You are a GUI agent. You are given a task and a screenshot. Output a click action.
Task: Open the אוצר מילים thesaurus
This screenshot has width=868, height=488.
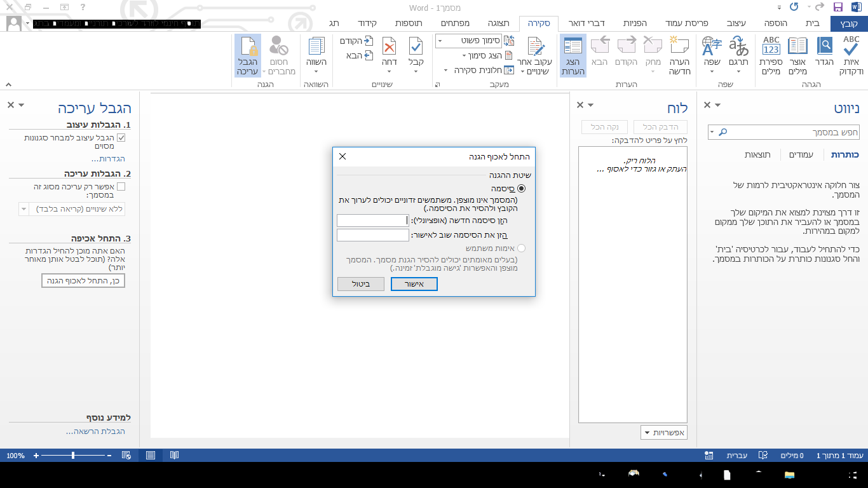click(x=797, y=56)
